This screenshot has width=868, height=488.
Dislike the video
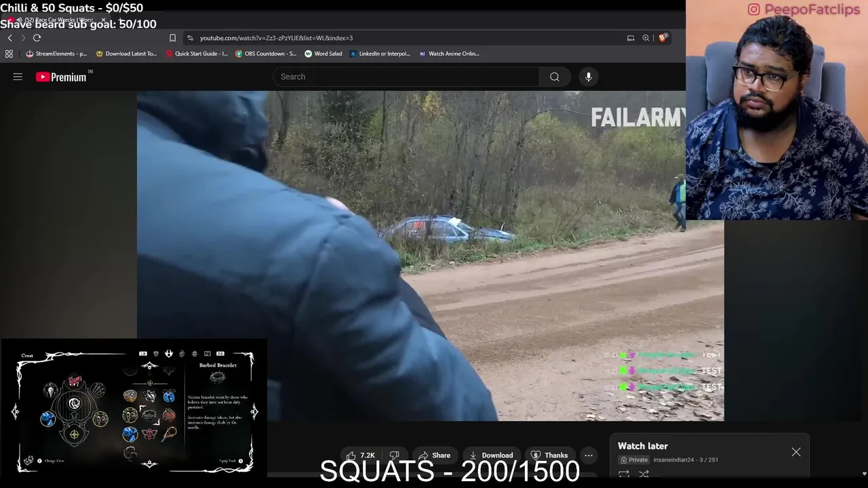point(394,455)
